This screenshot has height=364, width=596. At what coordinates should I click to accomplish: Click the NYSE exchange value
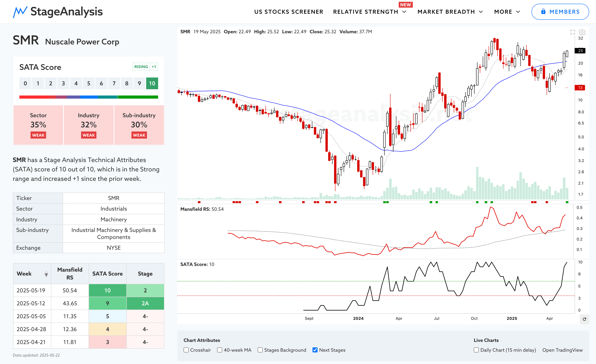(x=114, y=248)
